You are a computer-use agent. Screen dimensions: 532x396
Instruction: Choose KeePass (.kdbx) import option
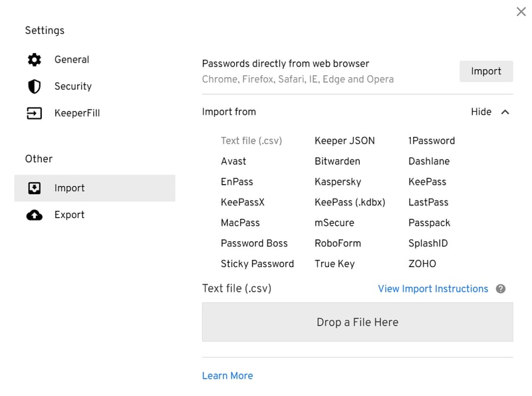[350, 203]
